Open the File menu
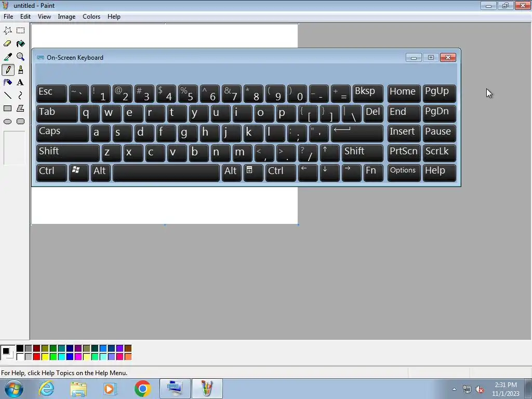This screenshot has width=532, height=399. pyautogui.click(x=8, y=17)
